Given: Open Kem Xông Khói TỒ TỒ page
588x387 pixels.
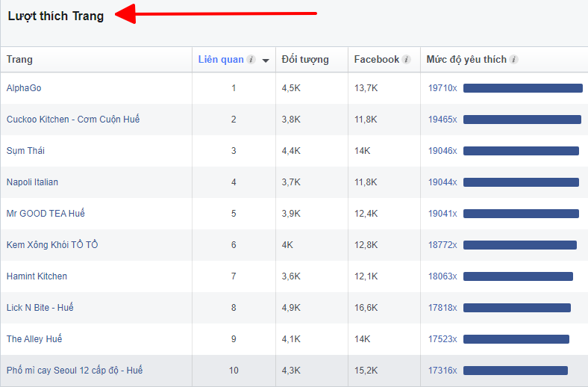Looking at the screenshot, I should pos(52,245).
